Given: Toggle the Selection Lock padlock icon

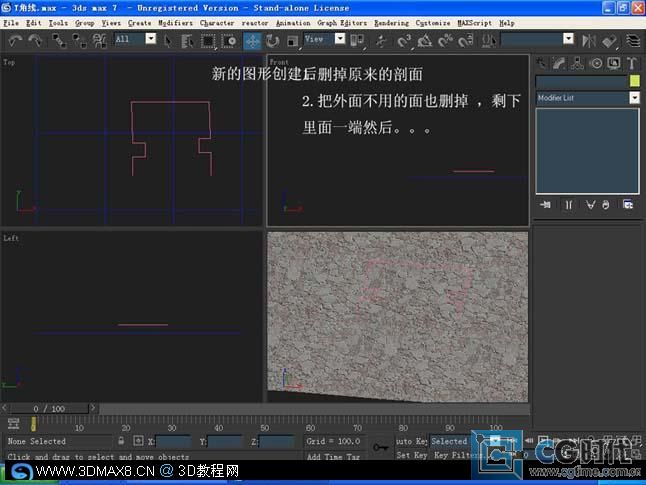Looking at the screenshot, I should click(x=121, y=441).
